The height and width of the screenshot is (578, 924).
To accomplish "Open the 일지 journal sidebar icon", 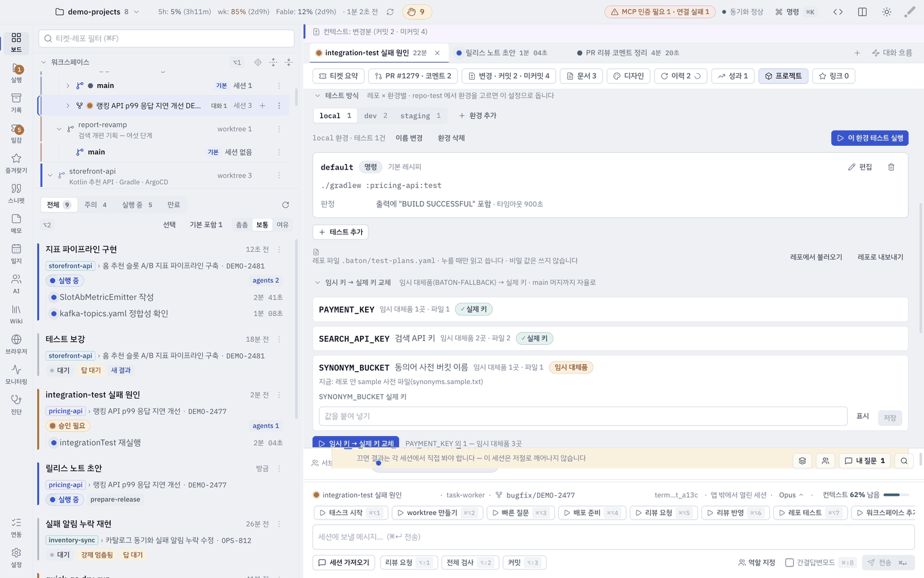I will click(x=16, y=254).
